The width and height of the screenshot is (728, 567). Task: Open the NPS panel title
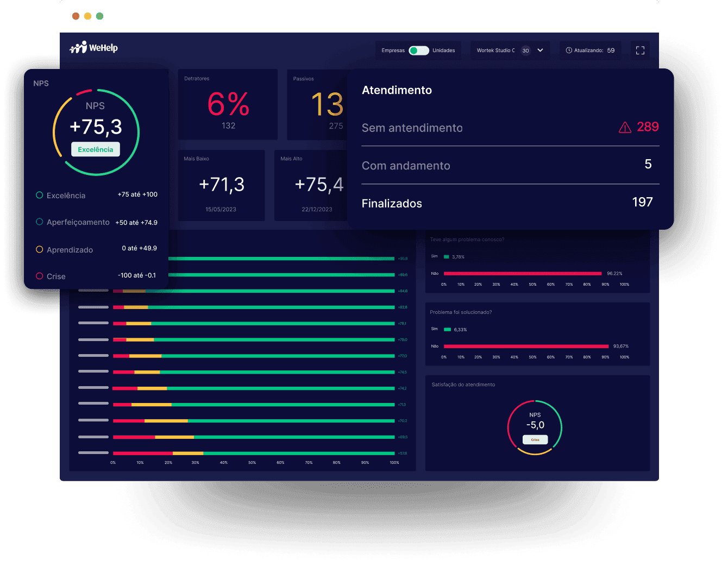coord(41,83)
